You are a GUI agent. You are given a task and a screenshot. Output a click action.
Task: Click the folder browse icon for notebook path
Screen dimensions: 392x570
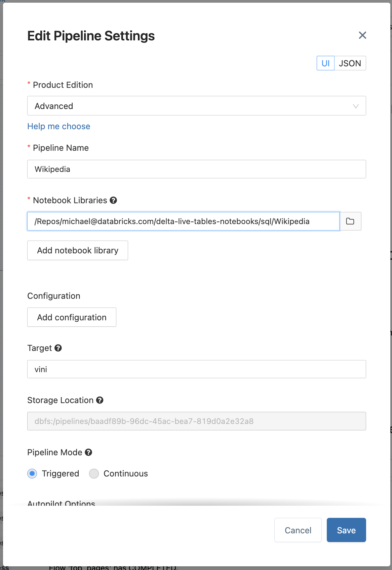(350, 221)
